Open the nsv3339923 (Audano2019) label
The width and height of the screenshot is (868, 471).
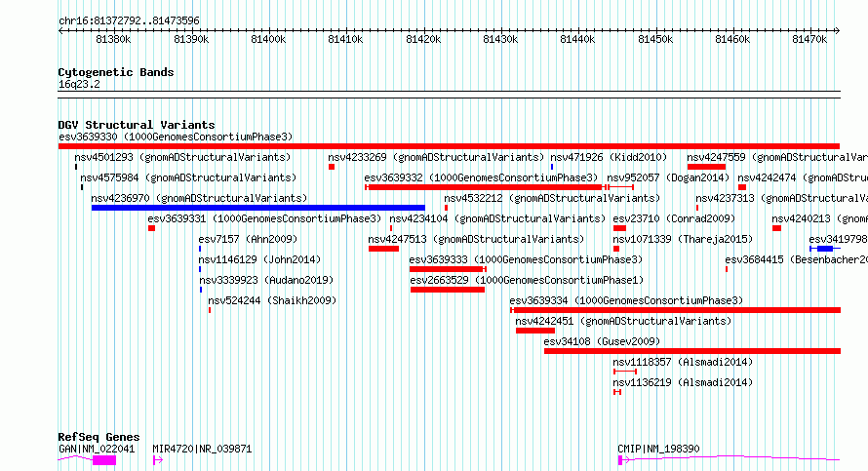coord(267,280)
